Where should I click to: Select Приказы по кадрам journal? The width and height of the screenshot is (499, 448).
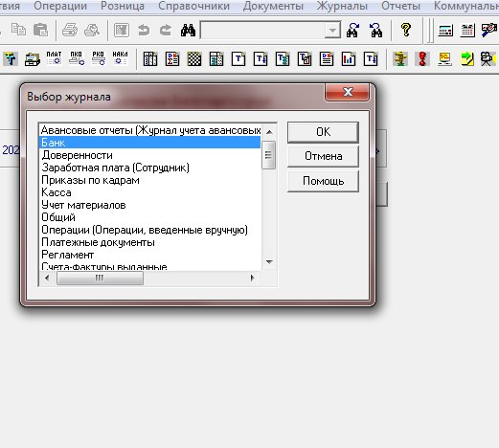(x=149, y=180)
